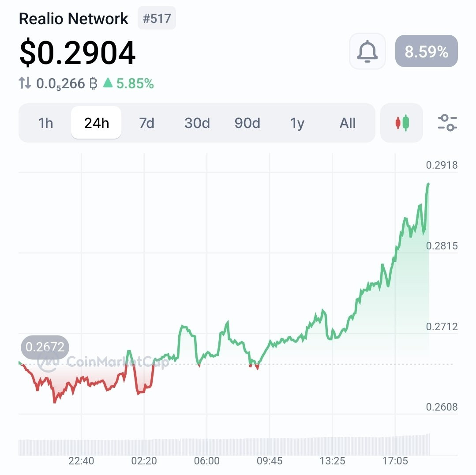Image resolution: width=476 pixels, height=475 pixels.
Task: Tap the volume bars below the chart
Action: click(221, 446)
